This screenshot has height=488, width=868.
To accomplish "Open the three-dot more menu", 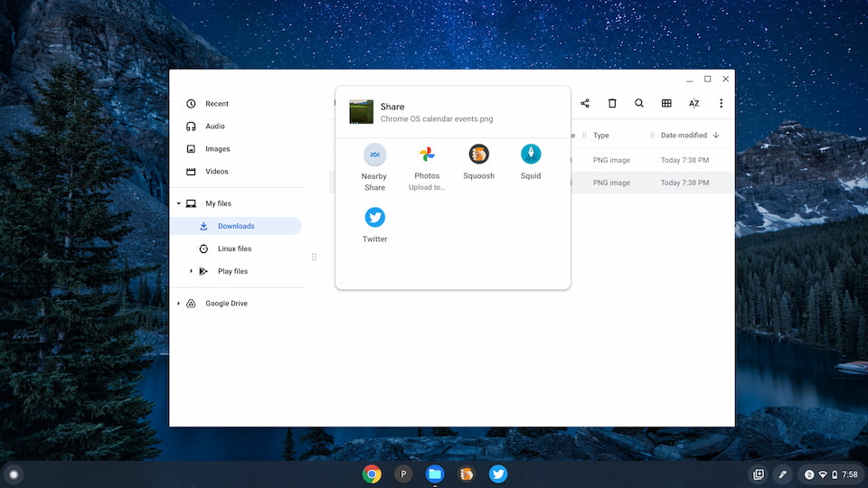I will pyautogui.click(x=721, y=103).
